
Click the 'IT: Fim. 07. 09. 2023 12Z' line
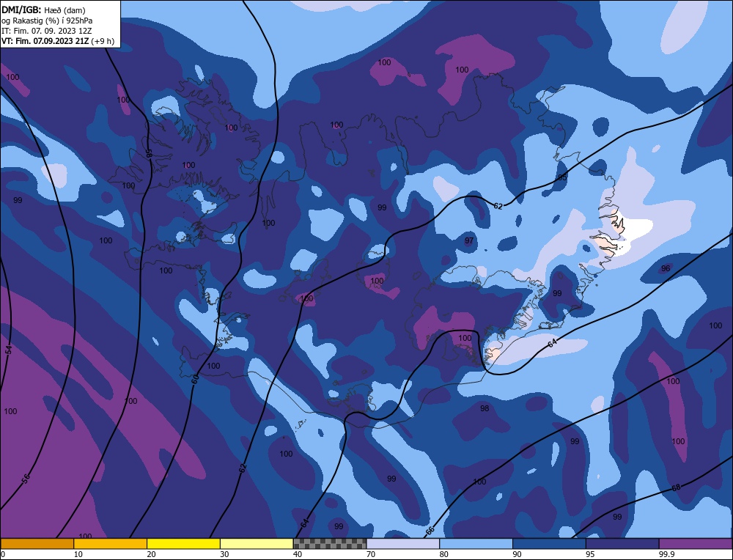[x=46, y=30]
